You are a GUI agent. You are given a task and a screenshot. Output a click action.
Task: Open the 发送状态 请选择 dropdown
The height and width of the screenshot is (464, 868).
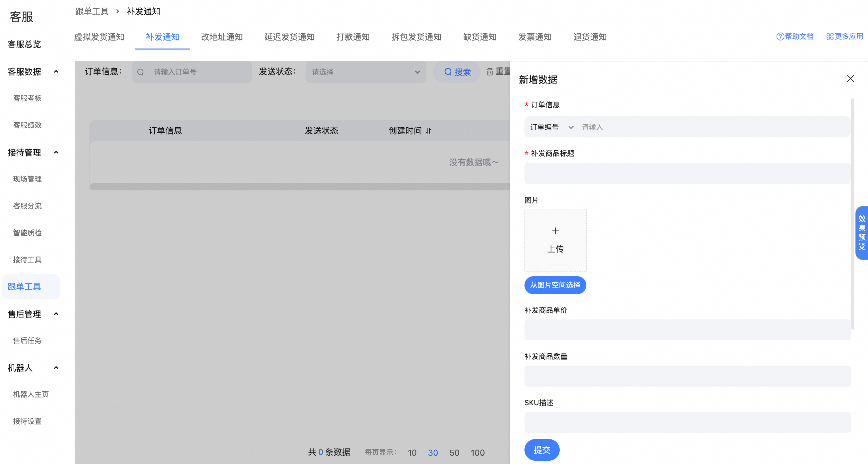(365, 72)
